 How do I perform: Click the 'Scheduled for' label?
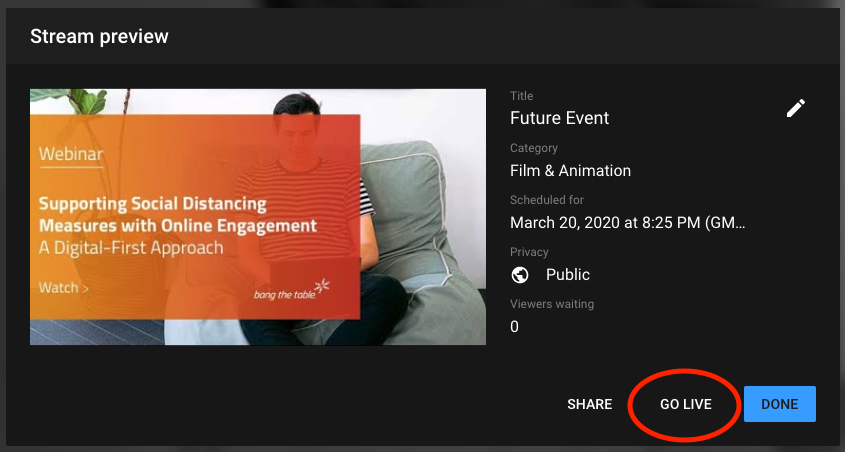546,200
